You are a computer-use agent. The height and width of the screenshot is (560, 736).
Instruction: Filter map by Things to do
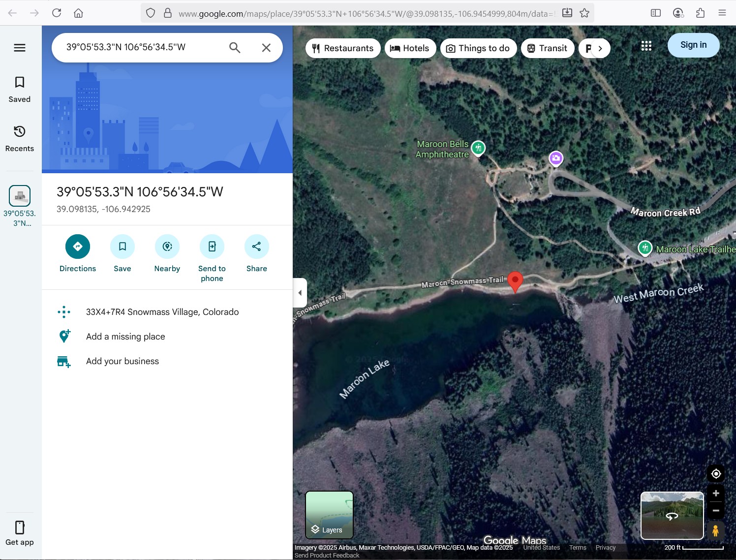click(x=478, y=48)
